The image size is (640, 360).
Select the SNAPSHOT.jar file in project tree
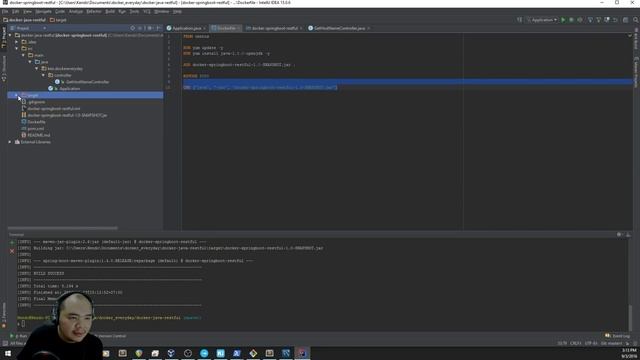pos(67,115)
